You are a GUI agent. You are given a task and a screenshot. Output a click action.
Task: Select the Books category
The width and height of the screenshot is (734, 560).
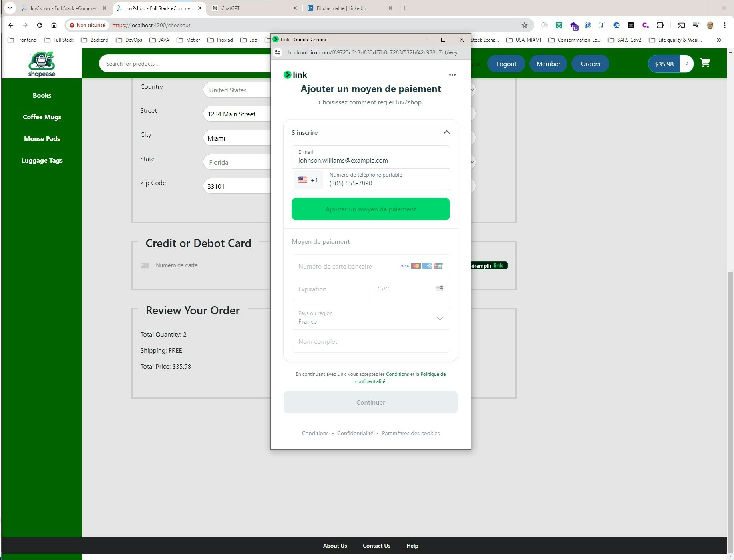[42, 95]
